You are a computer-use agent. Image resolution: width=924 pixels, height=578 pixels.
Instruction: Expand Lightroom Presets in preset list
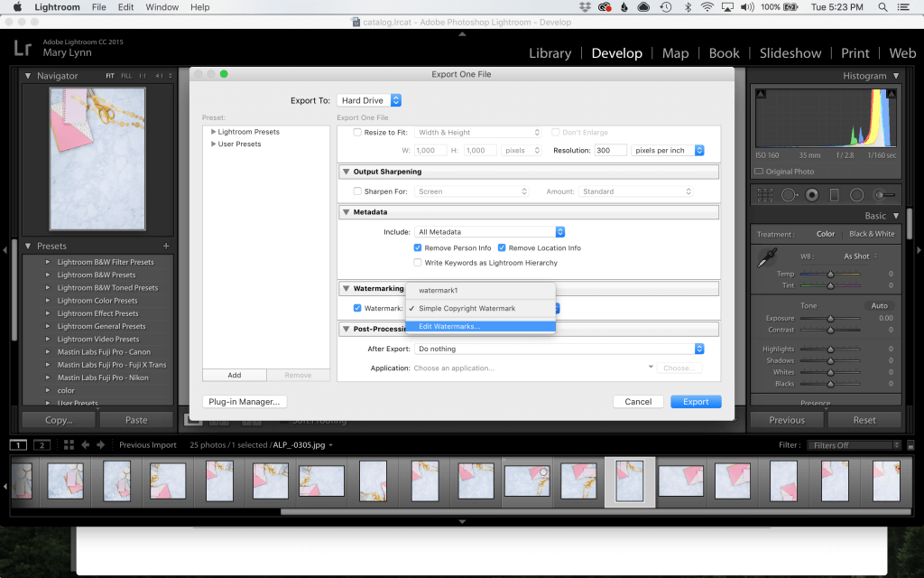click(214, 132)
